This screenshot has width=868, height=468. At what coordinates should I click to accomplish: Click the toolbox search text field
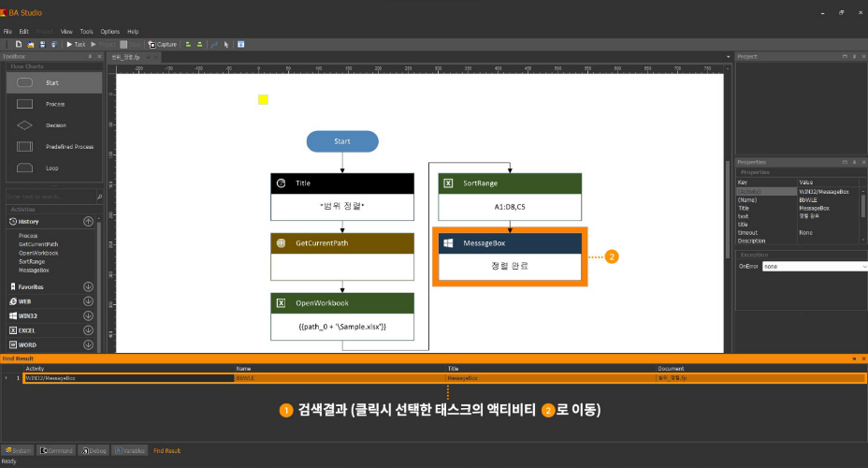click(51, 197)
